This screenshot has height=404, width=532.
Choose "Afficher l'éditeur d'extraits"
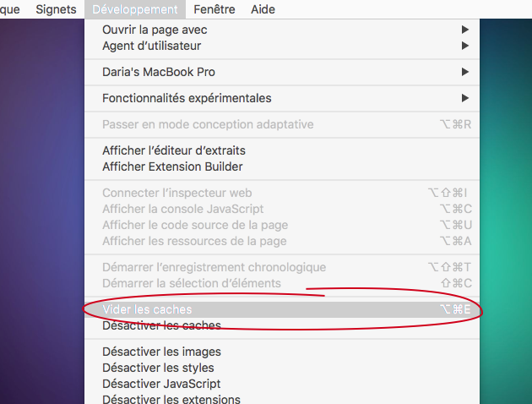click(x=174, y=150)
